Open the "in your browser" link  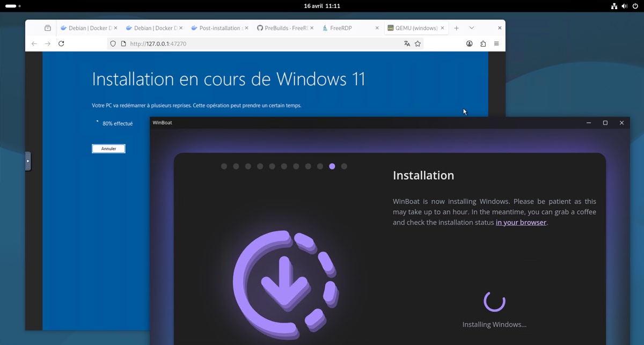tap(521, 222)
